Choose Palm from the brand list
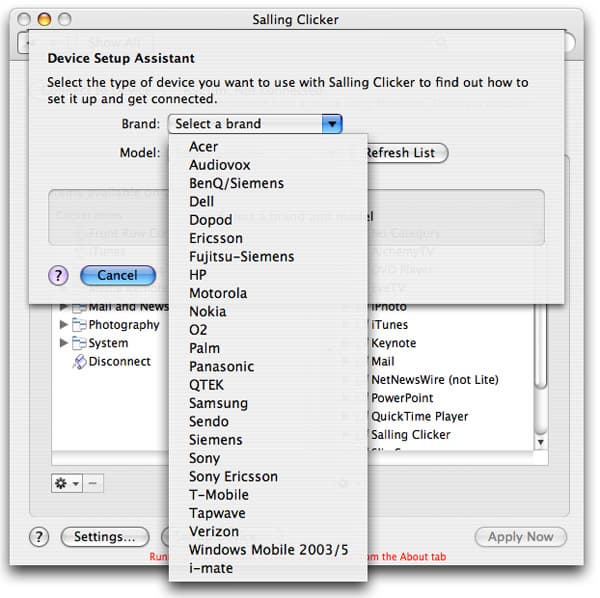 268,348
